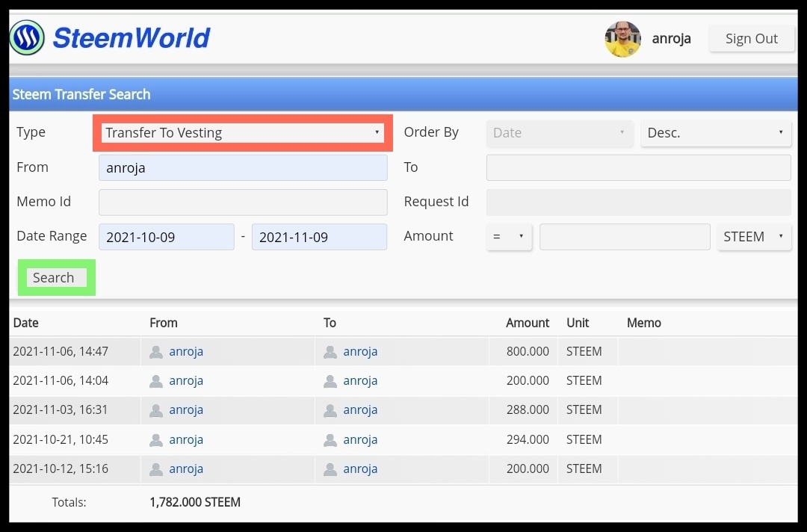Click amount cell 294.000
Screen dimensions: 807x532
[x=528, y=440]
